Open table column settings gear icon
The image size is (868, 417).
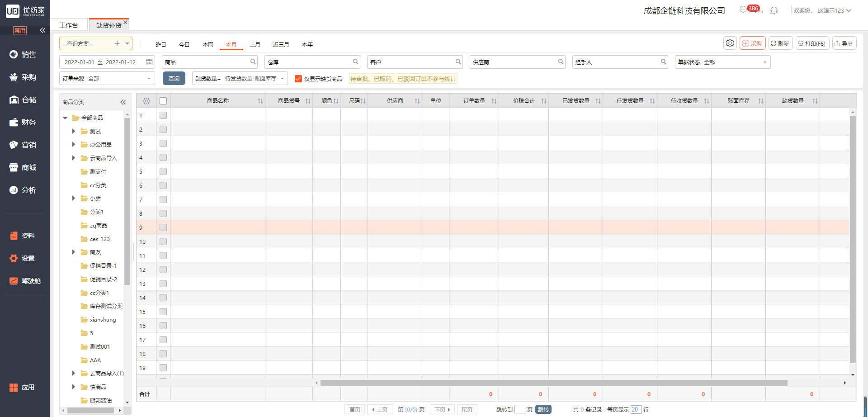[x=146, y=101]
